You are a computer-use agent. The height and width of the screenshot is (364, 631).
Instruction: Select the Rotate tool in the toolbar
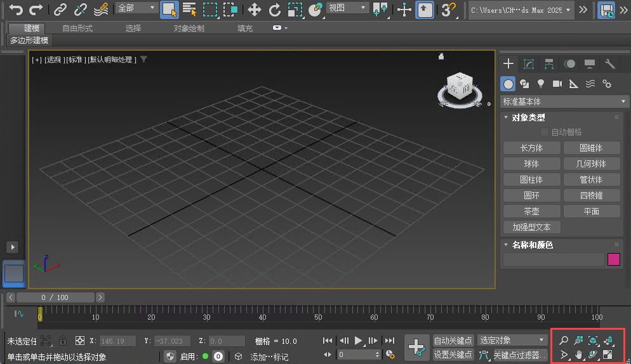[x=275, y=10]
